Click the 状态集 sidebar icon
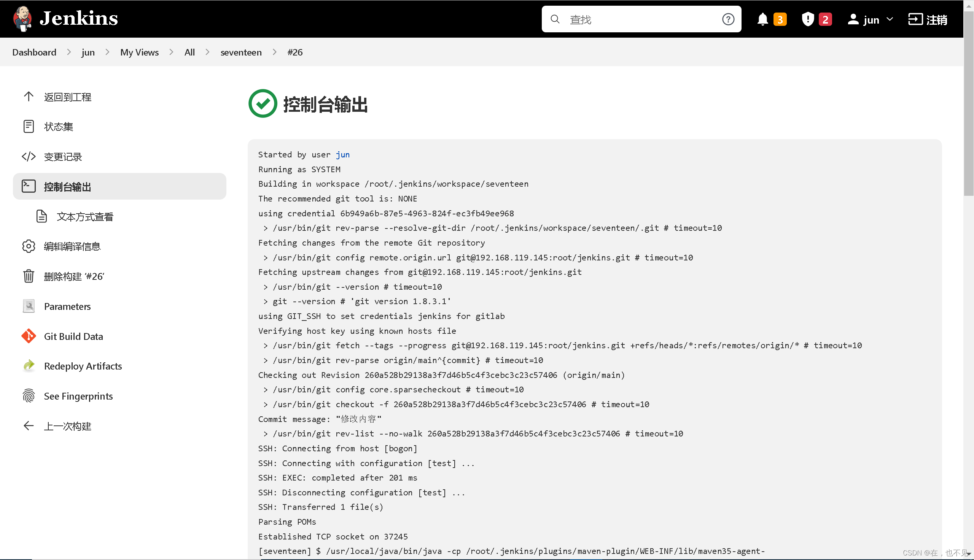 pos(29,126)
